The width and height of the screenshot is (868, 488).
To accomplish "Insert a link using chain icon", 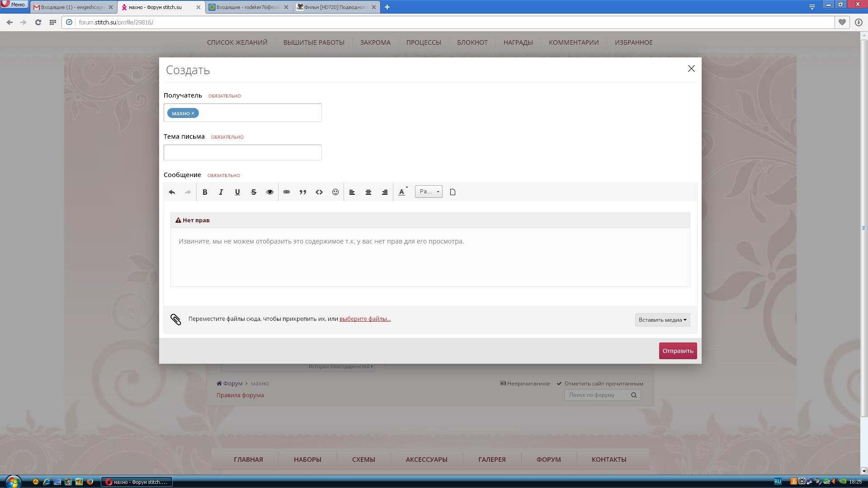I will tap(287, 192).
